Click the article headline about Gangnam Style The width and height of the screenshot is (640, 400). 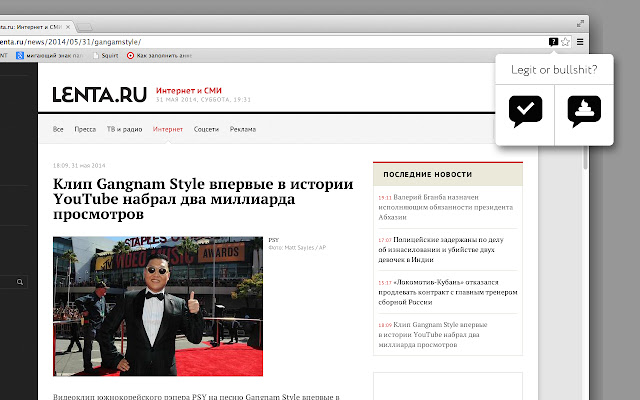tap(203, 199)
